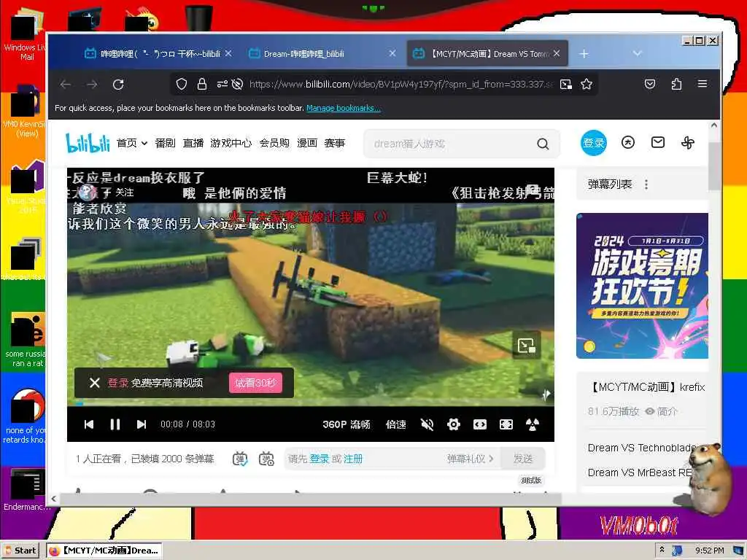Expand the list all tabs chevron
The image size is (747, 560).
pyautogui.click(x=637, y=53)
